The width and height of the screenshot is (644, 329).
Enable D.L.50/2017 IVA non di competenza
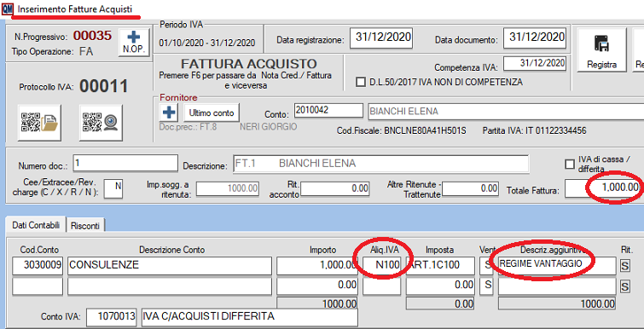point(361,82)
